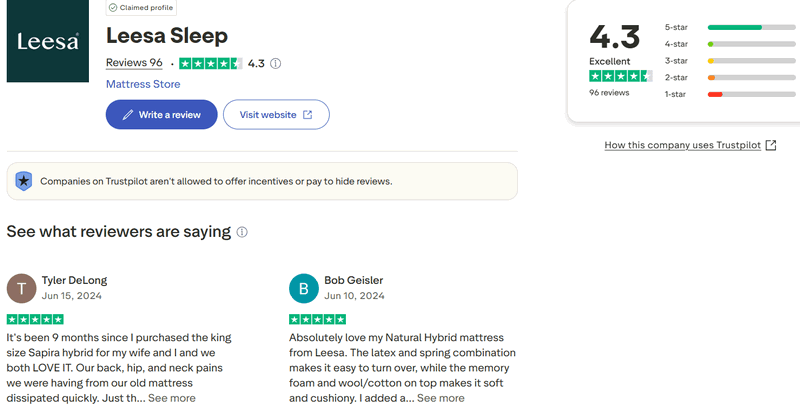Click Bob Geisler's avatar
This screenshot has height=410, width=800.
(304, 288)
